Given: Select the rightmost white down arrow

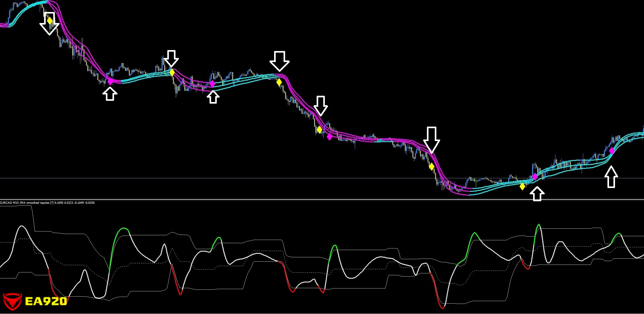Looking at the screenshot, I should coord(431,140).
